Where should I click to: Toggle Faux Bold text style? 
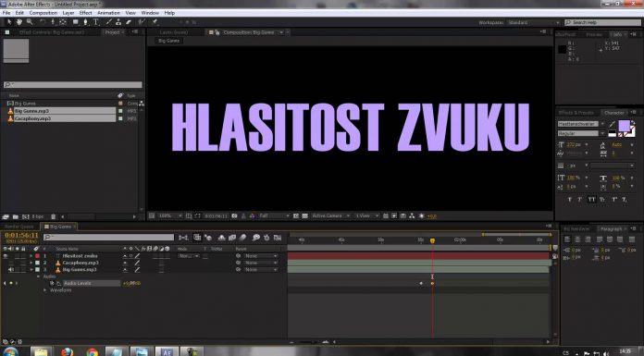coord(570,200)
